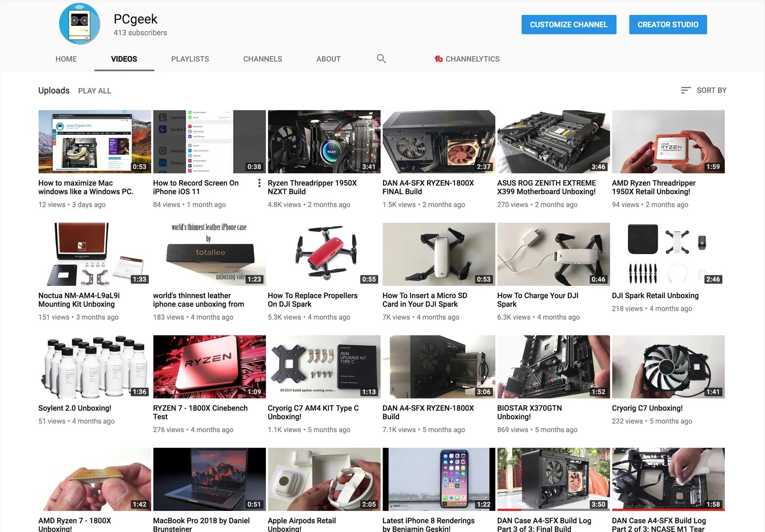Open Apple Airpods Retail Unboxing thumbnail

[x=324, y=479]
